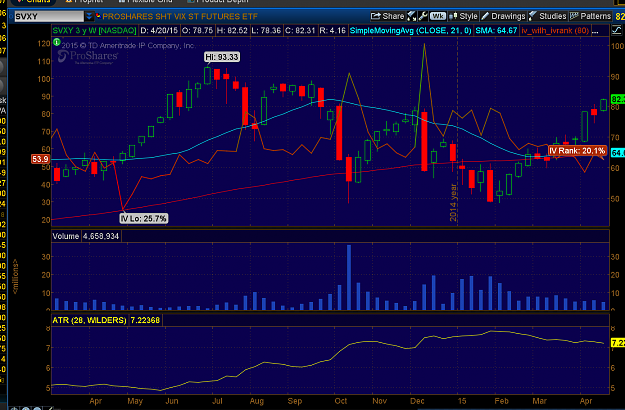625x410 pixels.
Task: Open the Studies menu
Action: click(x=548, y=16)
